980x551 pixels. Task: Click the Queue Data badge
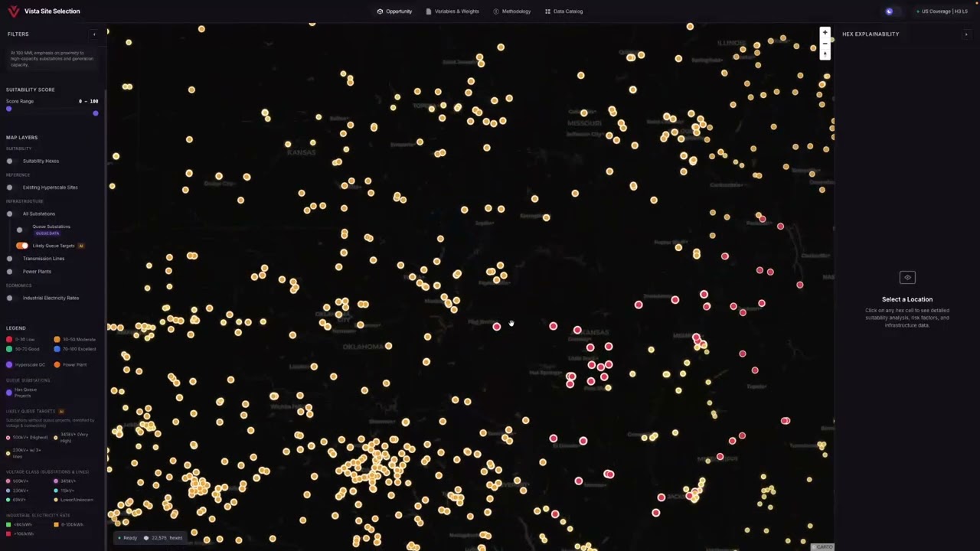[x=47, y=233]
